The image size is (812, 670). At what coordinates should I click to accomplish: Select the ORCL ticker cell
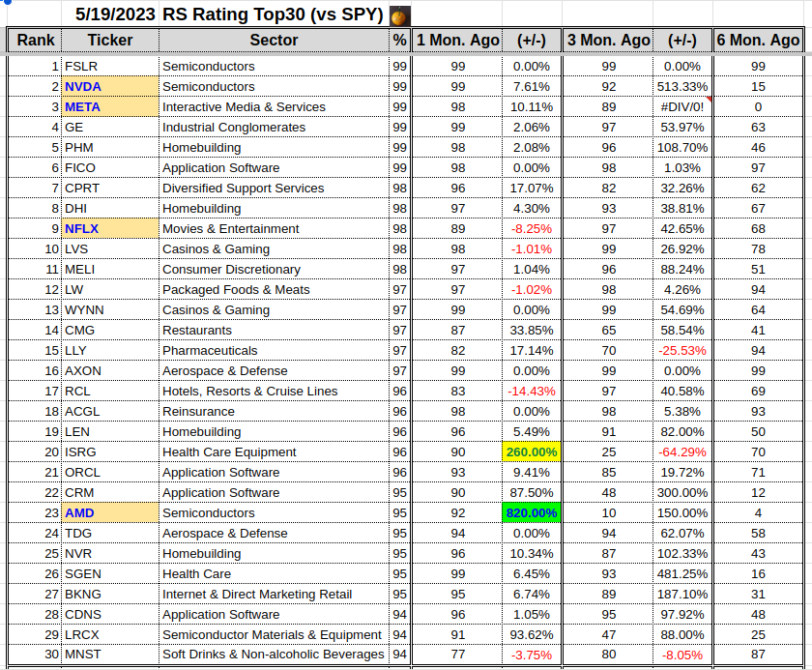coord(110,472)
